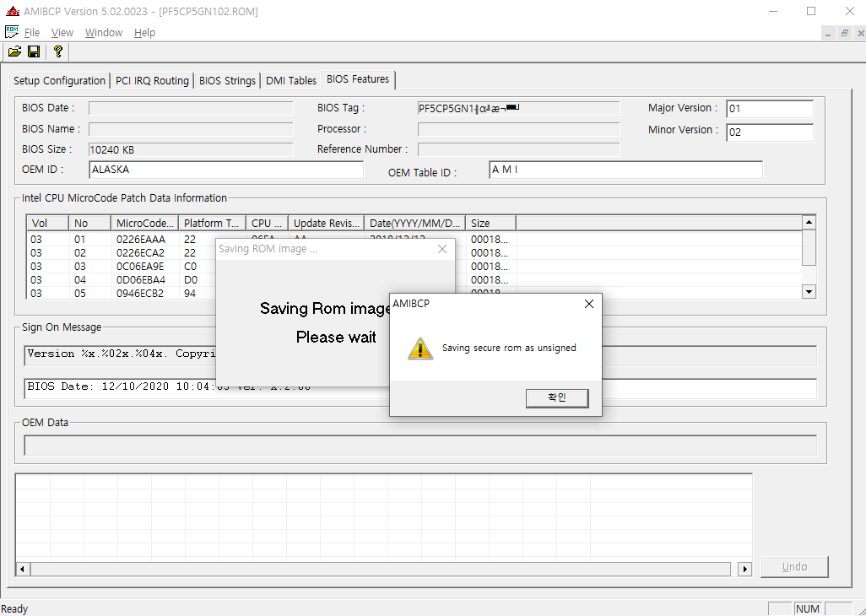Switch to Setup Configuration tab

[x=59, y=81]
